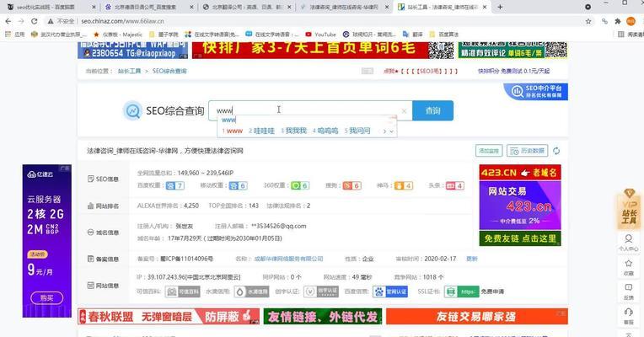
Task: Click the 友情链接、外链代发 banner
Action: (x=323, y=317)
